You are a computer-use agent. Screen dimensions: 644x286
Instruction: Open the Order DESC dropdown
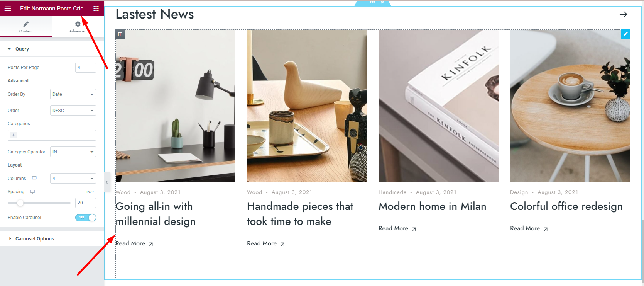pos(73,111)
